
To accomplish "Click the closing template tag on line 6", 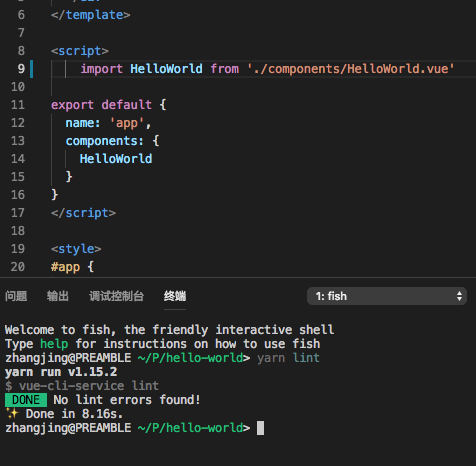I will 90,15.
